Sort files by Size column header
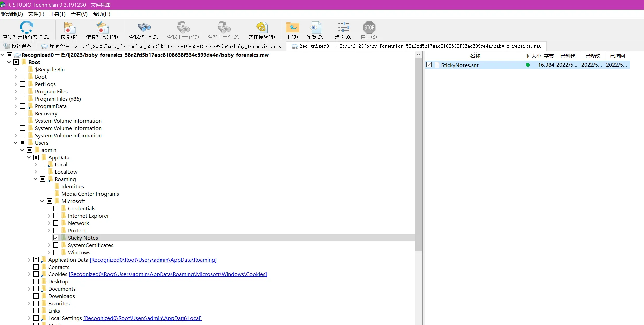The width and height of the screenshot is (644, 325). click(x=542, y=56)
